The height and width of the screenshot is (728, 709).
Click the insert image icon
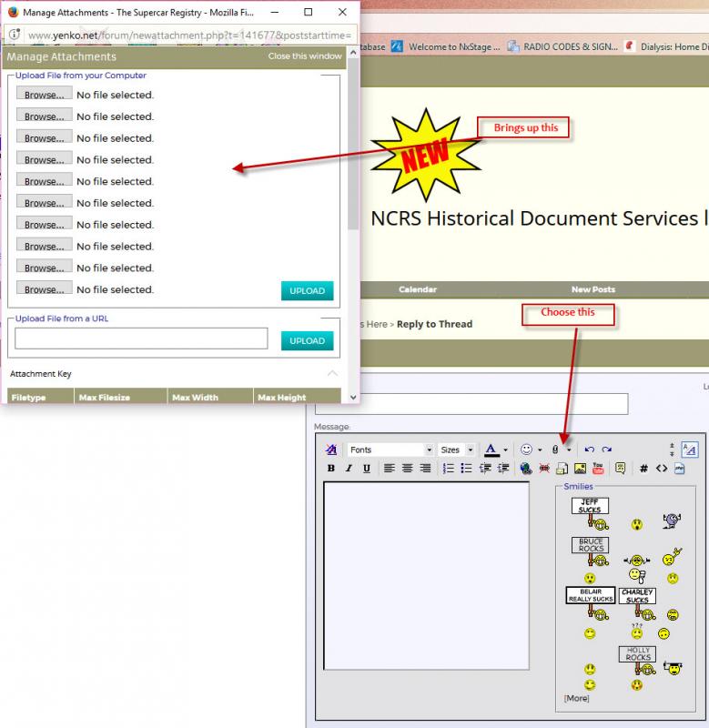click(x=580, y=469)
